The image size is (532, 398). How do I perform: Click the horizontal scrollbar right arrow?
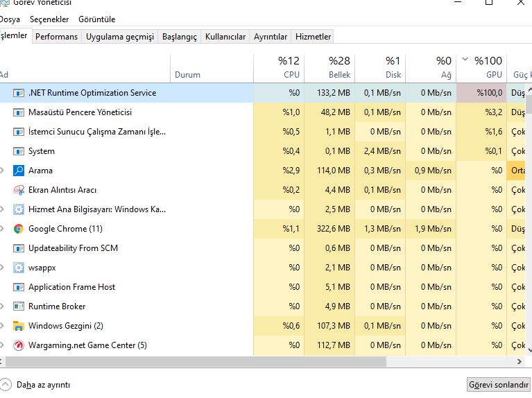pos(520,362)
